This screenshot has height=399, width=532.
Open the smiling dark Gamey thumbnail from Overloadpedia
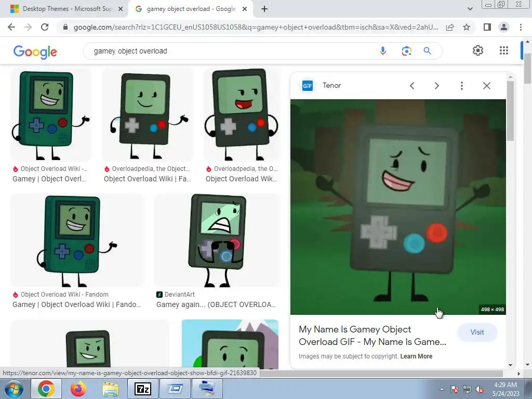click(147, 115)
